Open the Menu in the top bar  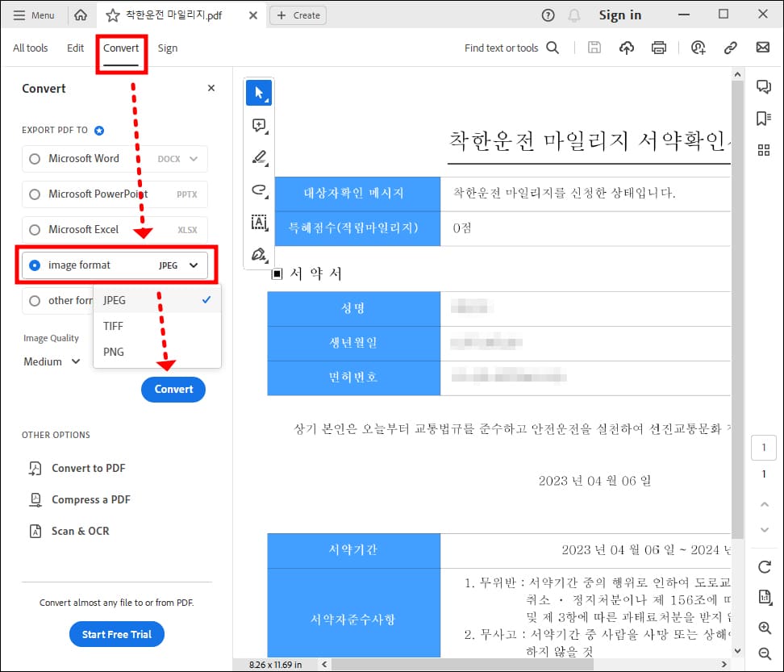[35, 15]
